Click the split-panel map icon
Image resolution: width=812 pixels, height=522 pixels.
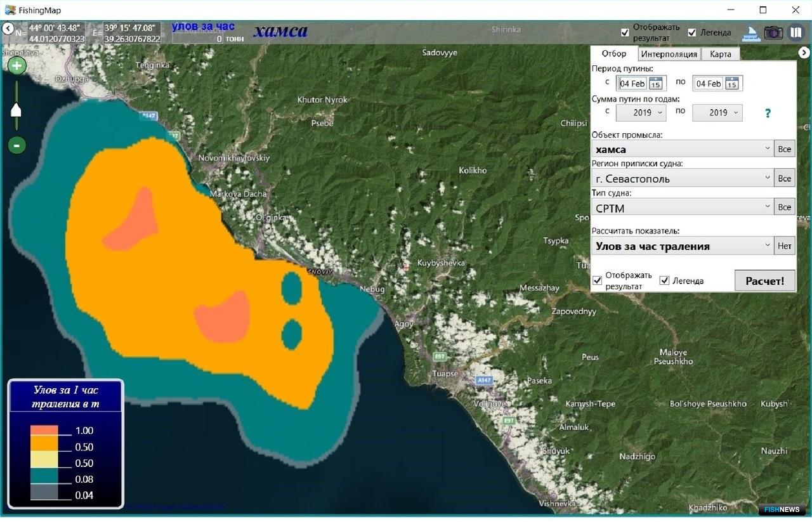(x=796, y=32)
